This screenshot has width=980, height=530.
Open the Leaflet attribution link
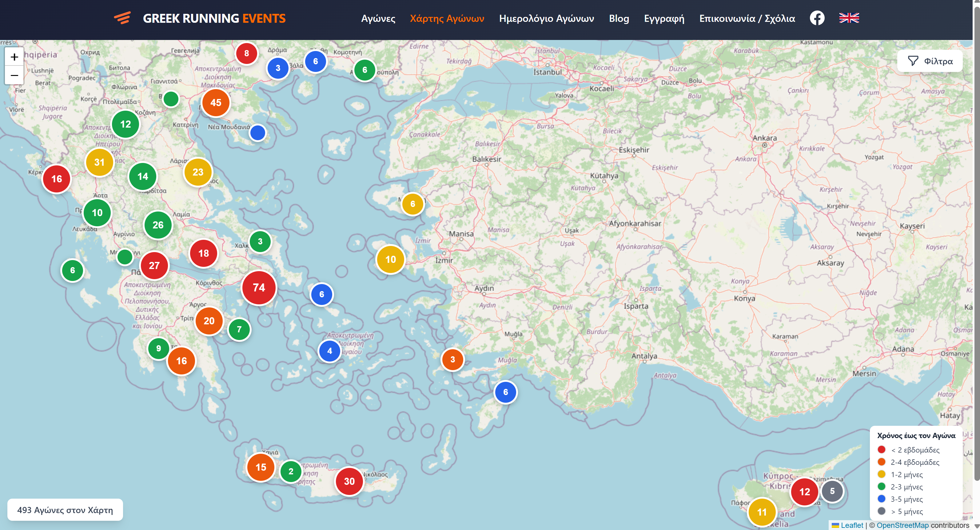(851, 525)
